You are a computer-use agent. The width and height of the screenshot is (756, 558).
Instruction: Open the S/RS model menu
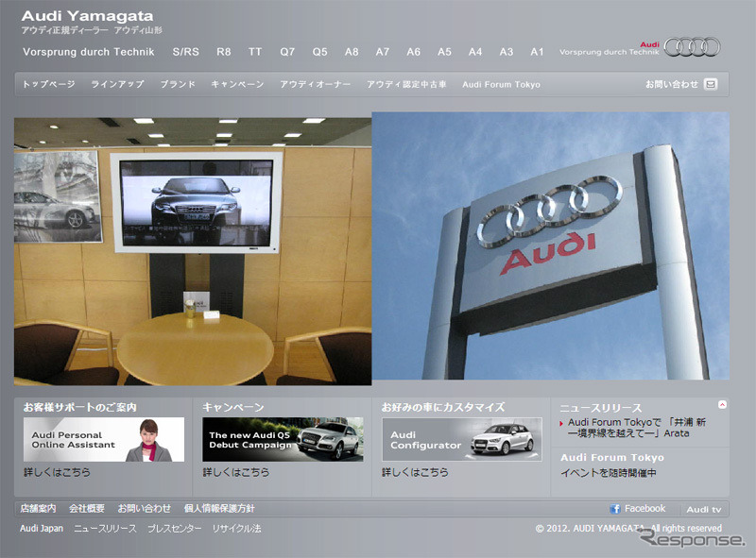pos(185,52)
